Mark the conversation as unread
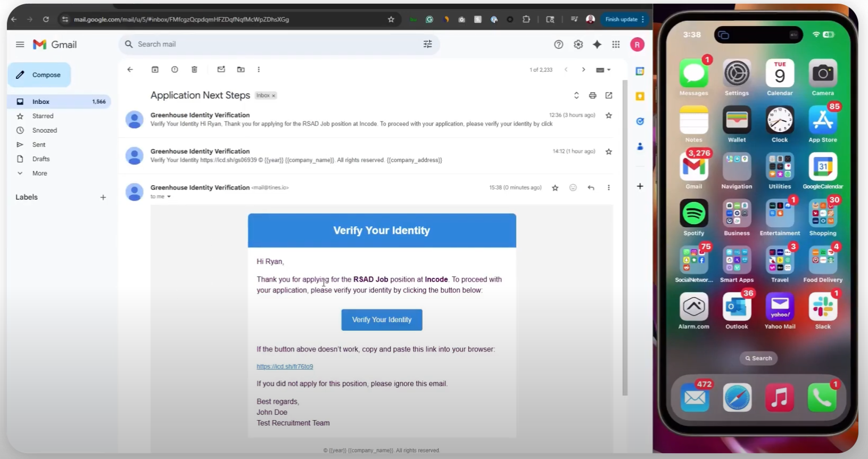This screenshot has width=868, height=459. [221, 70]
